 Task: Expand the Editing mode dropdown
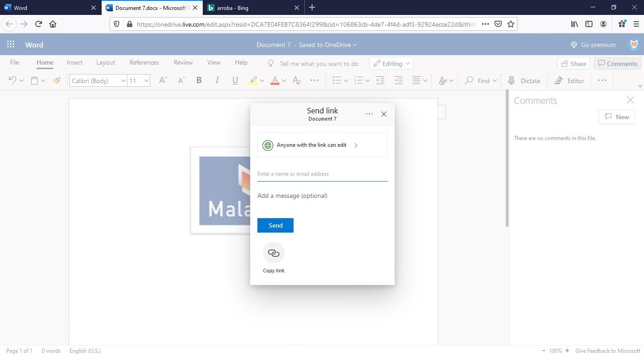391,64
